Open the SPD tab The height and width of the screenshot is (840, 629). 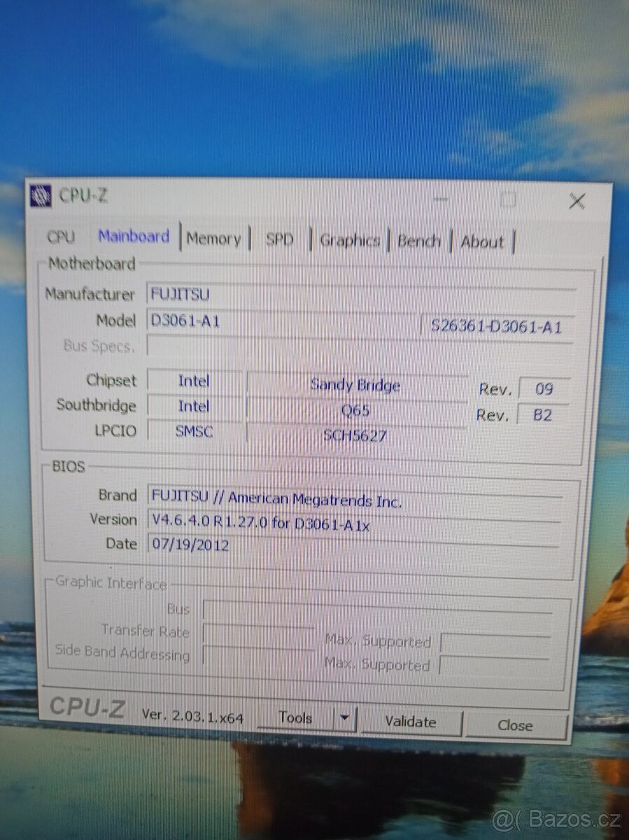point(279,239)
